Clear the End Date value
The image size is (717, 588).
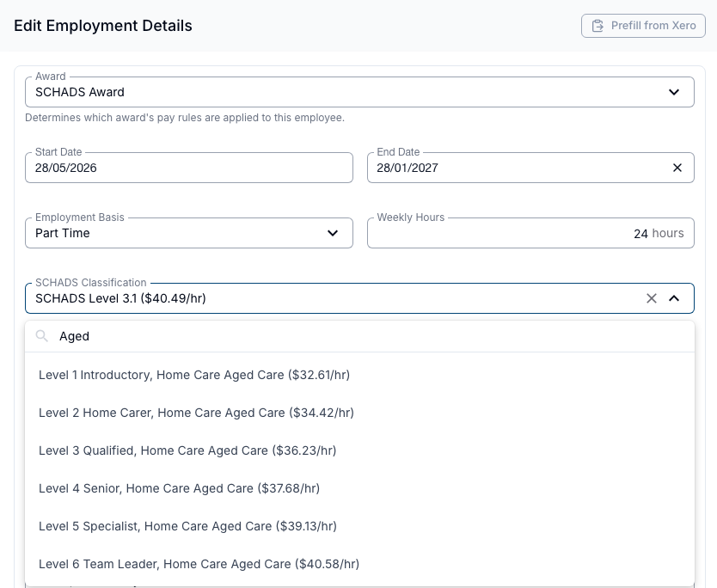pyautogui.click(x=677, y=168)
